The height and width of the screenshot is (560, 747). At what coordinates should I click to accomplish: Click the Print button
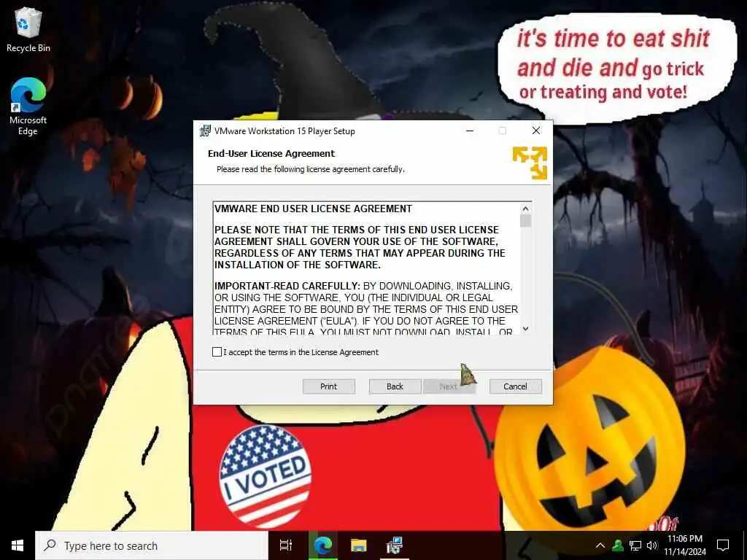pyautogui.click(x=329, y=386)
